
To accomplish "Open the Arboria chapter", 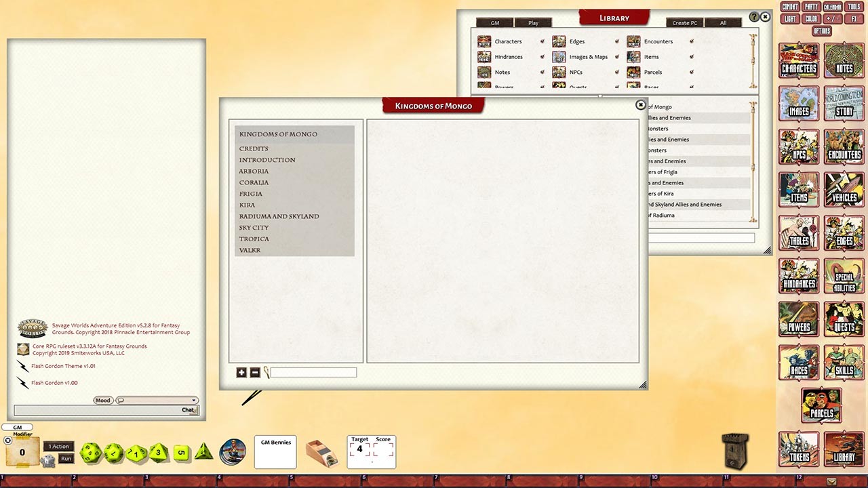I will (x=254, y=171).
